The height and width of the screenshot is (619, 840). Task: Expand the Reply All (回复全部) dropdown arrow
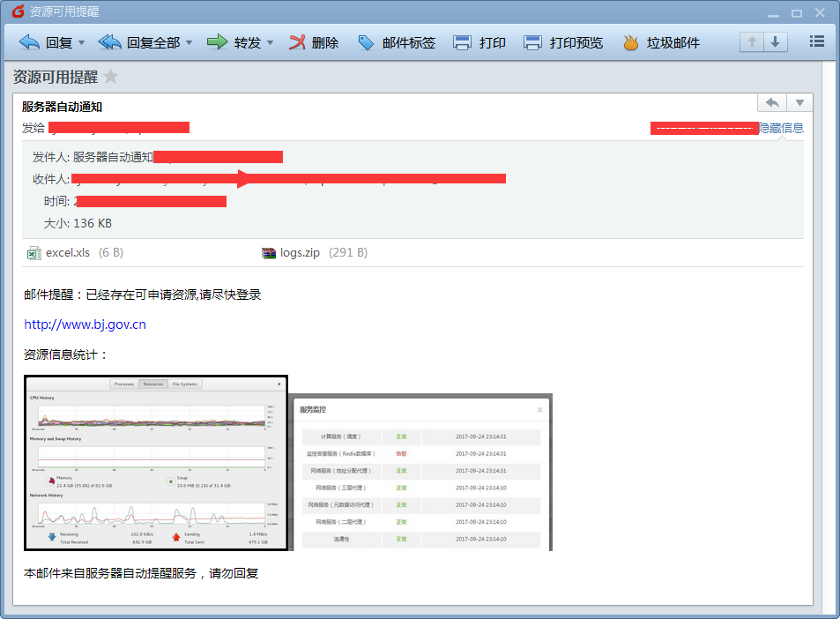[x=190, y=42]
